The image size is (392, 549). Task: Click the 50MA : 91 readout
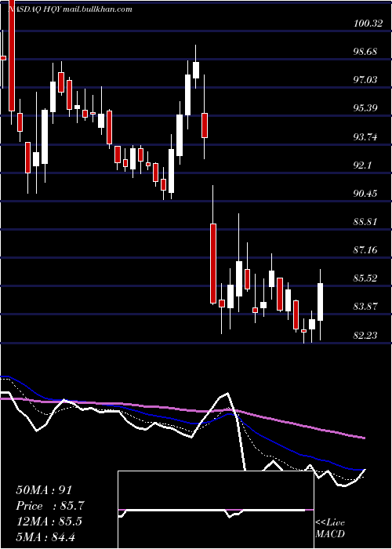click(45, 490)
